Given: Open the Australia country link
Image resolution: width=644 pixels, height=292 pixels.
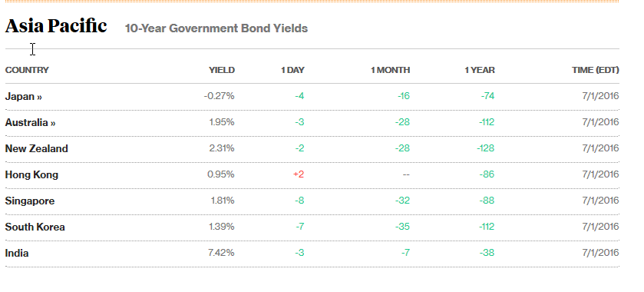Looking at the screenshot, I should pyautogui.click(x=30, y=122).
